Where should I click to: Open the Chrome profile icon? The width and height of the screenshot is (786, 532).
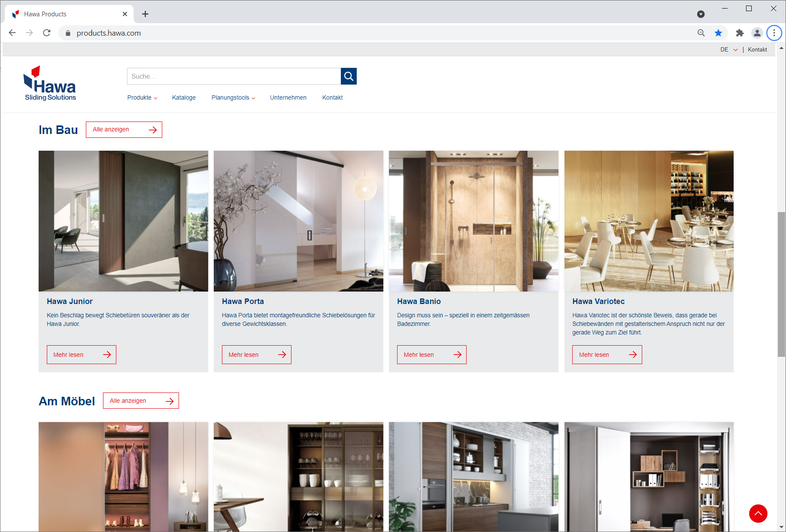[757, 33]
